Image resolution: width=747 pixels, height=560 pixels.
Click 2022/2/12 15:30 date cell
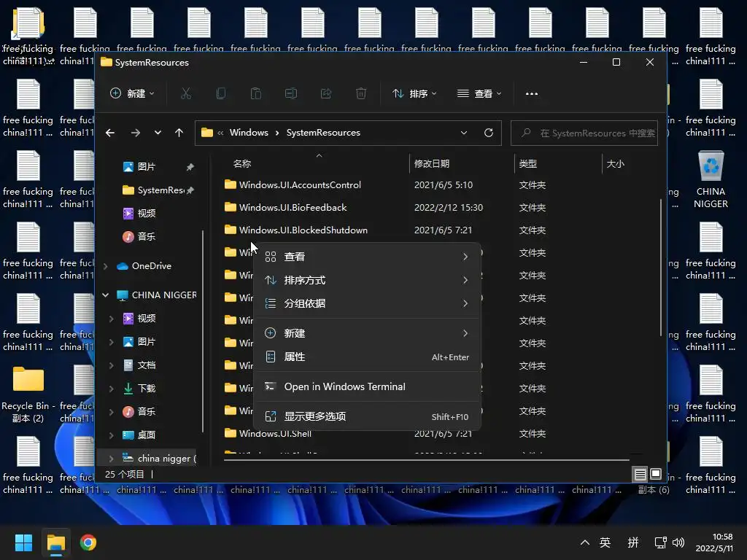point(449,208)
